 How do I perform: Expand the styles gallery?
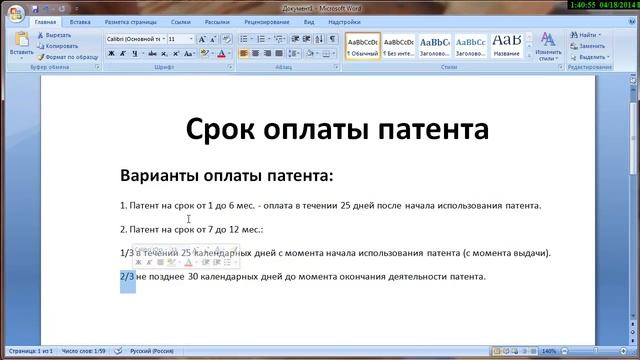[x=529, y=56]
